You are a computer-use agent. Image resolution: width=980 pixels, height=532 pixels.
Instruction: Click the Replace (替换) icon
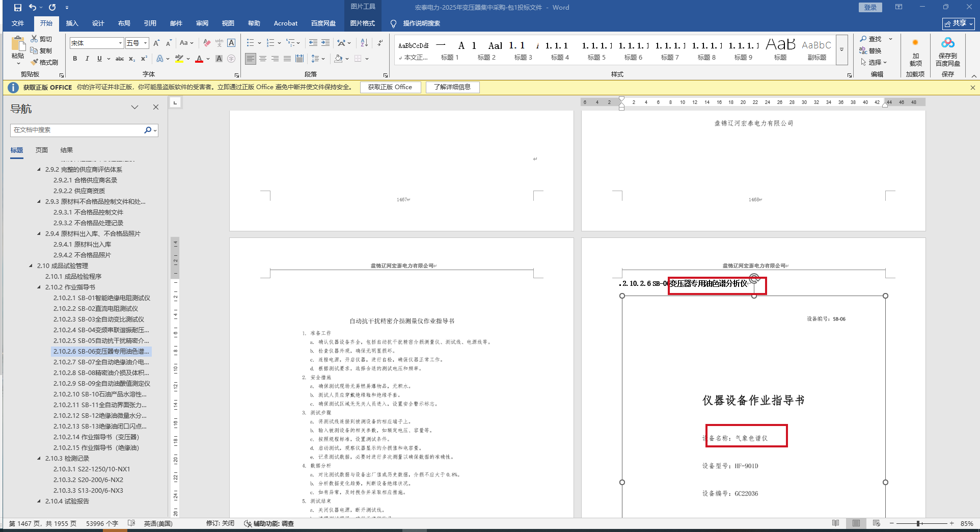[x=870, y=50]
